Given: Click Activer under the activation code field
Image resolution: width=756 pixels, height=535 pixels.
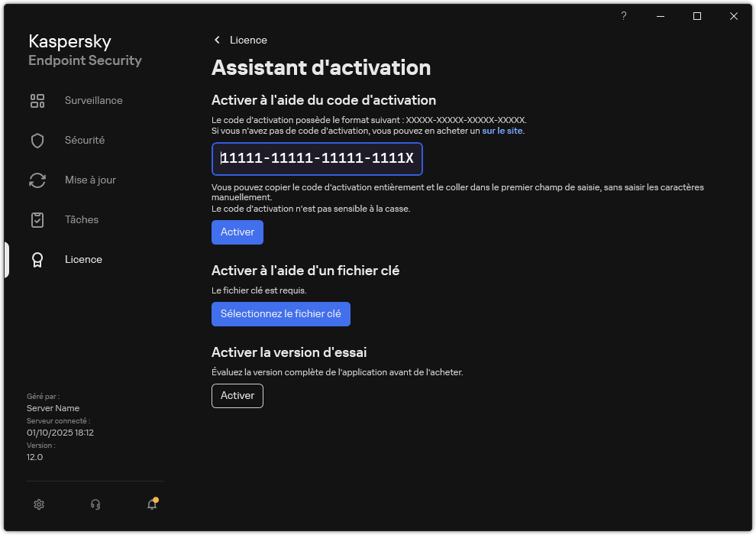Looking at the screenshot, I should 237,232.
